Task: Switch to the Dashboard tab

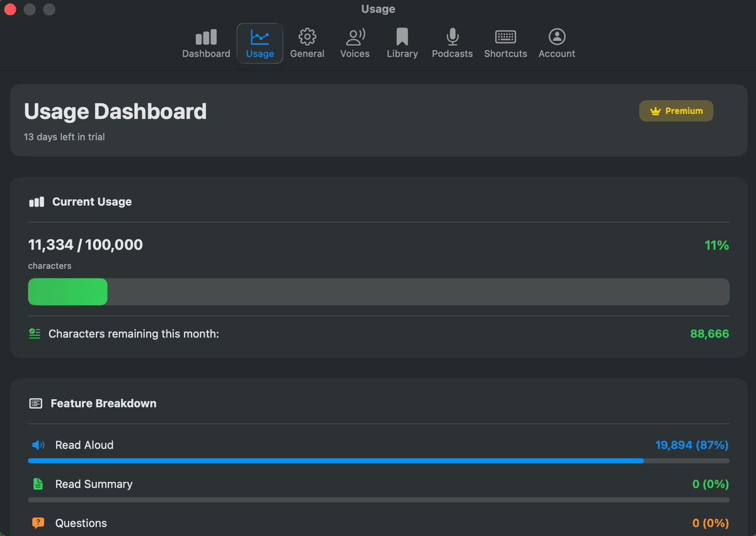Action: coord(206,44)
